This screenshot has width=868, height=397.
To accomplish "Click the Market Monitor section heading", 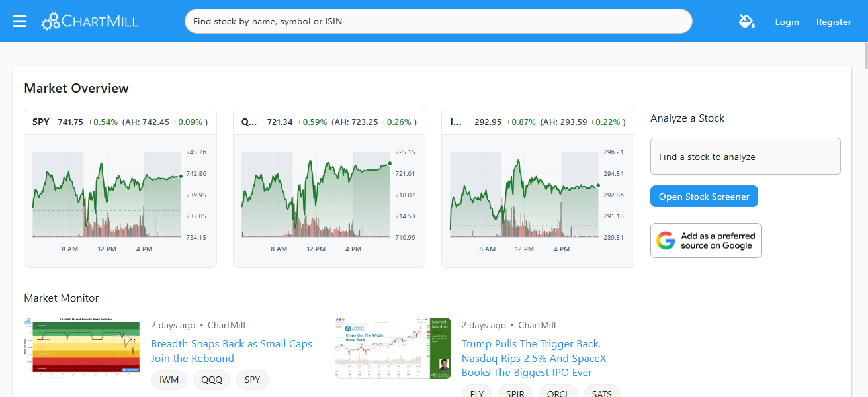I will pyautogui.click(x=61, y=298).
